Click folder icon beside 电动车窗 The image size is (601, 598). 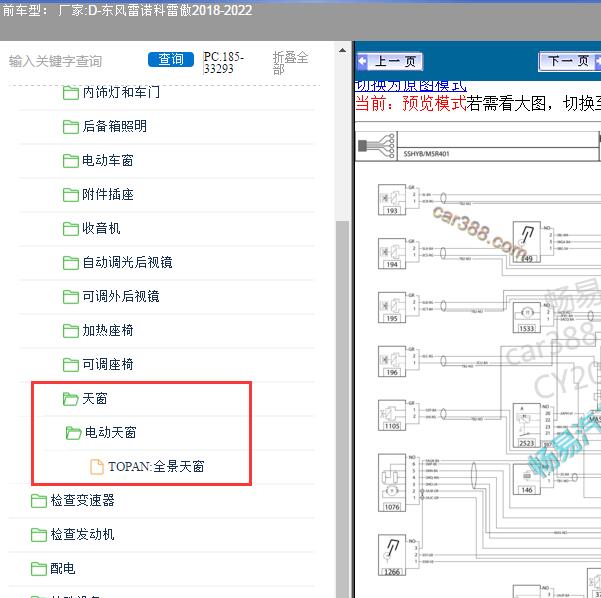(x=70, y=161)
